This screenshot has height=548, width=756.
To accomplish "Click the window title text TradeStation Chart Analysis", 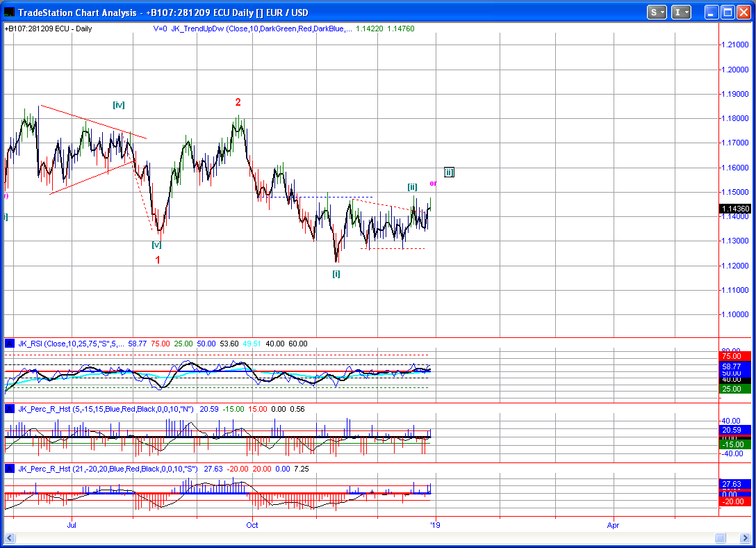I will tap(77, 13).
